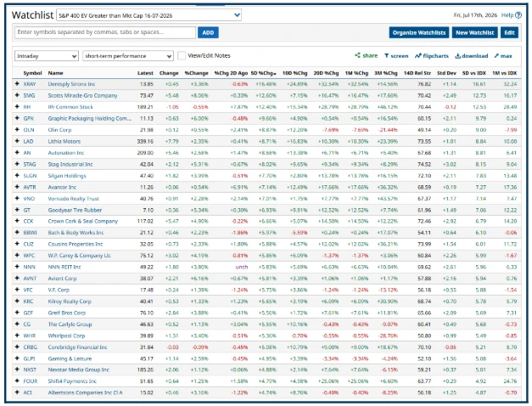This screenshot has width=532, height=406.
Task: Focus the enter symbols input field
Action: 105,32
